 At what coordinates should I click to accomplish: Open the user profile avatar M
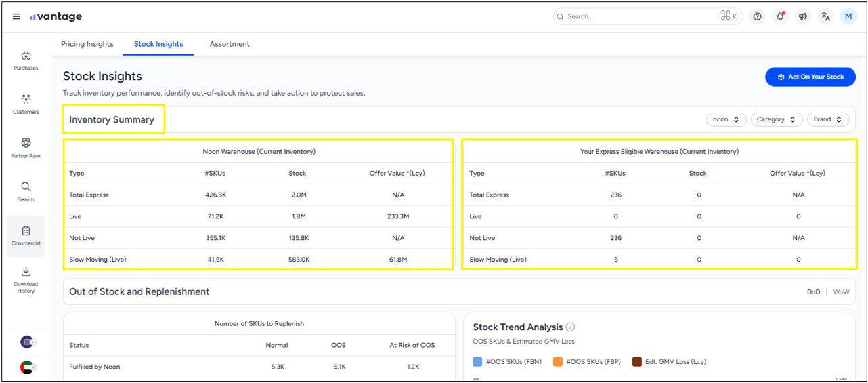tap(848, 17)
